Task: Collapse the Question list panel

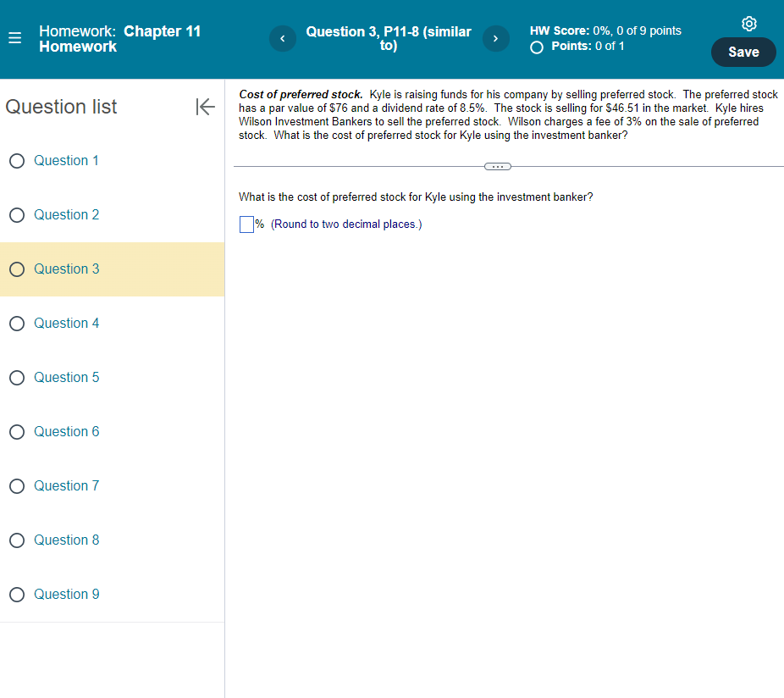Action: tap(205, 107)
